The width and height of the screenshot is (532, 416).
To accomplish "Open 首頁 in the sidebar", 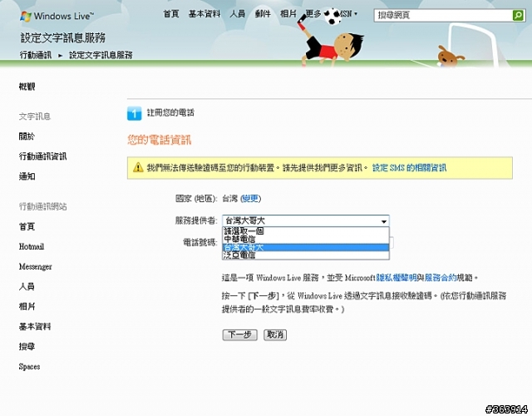I will (x=27, y=226).
